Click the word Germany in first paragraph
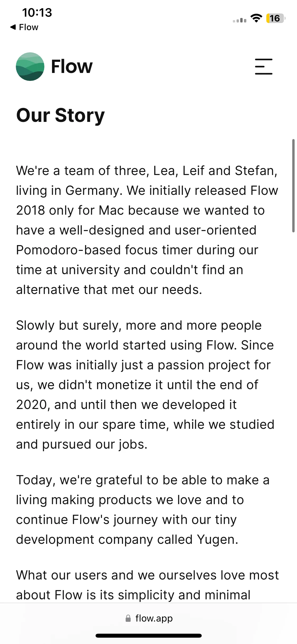The image size is (297, 644). click(94, 191)
